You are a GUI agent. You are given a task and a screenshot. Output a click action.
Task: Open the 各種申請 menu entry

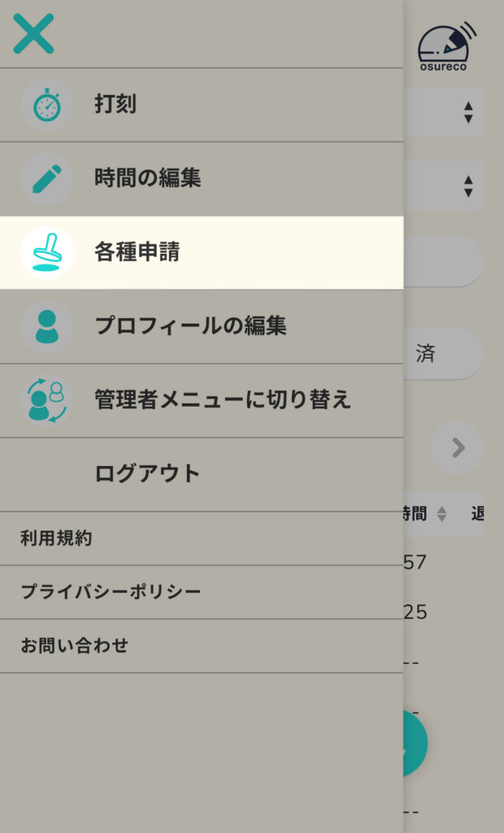[137, 252]
